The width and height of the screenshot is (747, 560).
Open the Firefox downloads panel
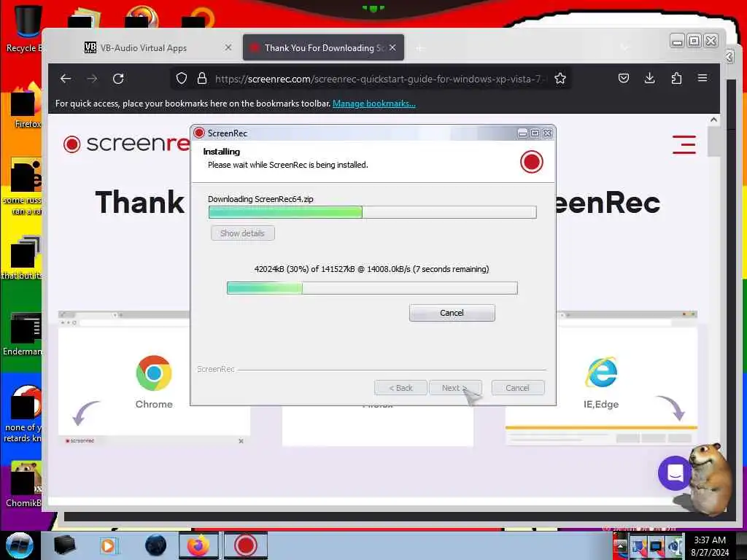point(649,78)
